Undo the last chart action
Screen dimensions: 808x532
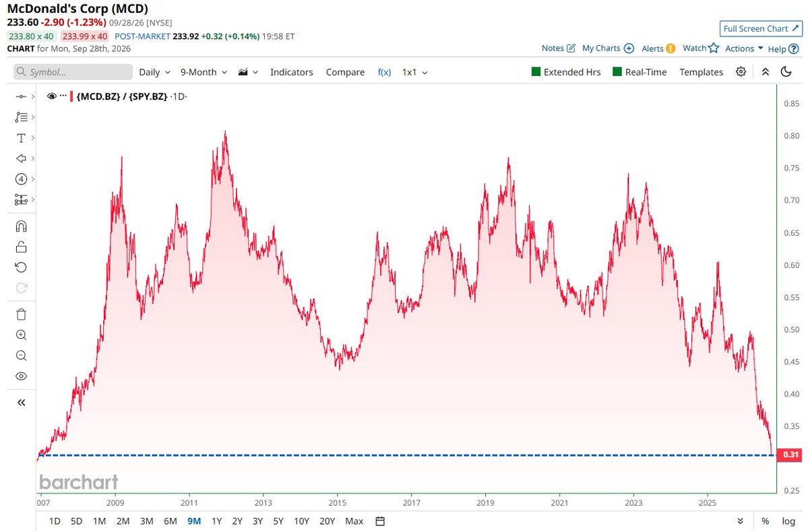click(21, 267)
